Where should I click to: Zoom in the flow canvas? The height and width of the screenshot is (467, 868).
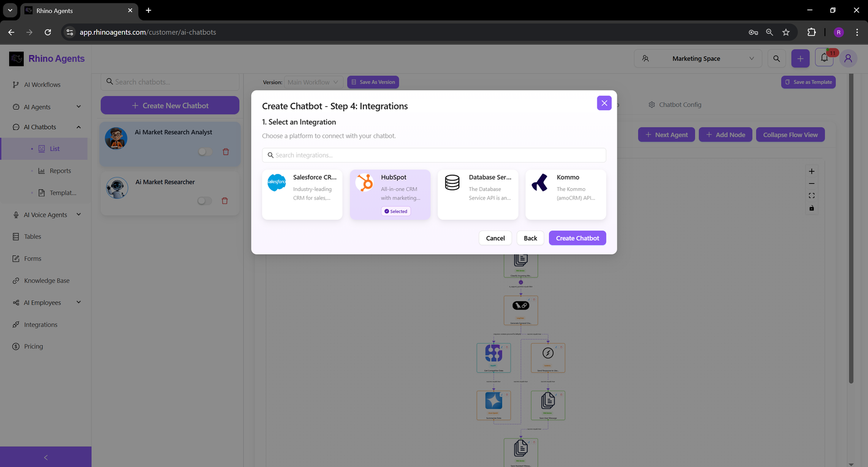(812, 171)
